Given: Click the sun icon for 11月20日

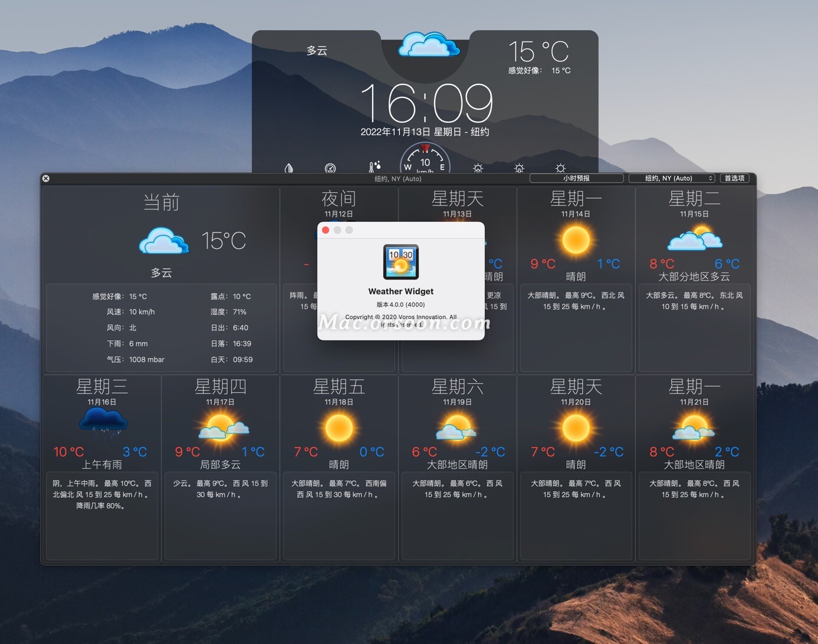Looking at the screenshot, I should [x=576, y=428].
